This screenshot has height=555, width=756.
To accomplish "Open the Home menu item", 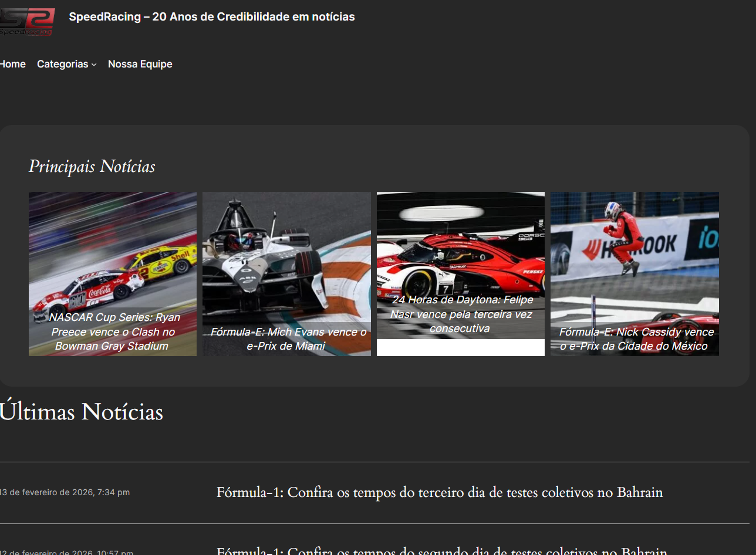I will (x=12, y=64).
